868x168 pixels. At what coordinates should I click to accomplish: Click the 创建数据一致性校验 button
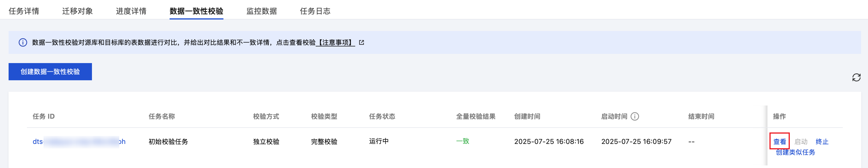pos(50,71)
